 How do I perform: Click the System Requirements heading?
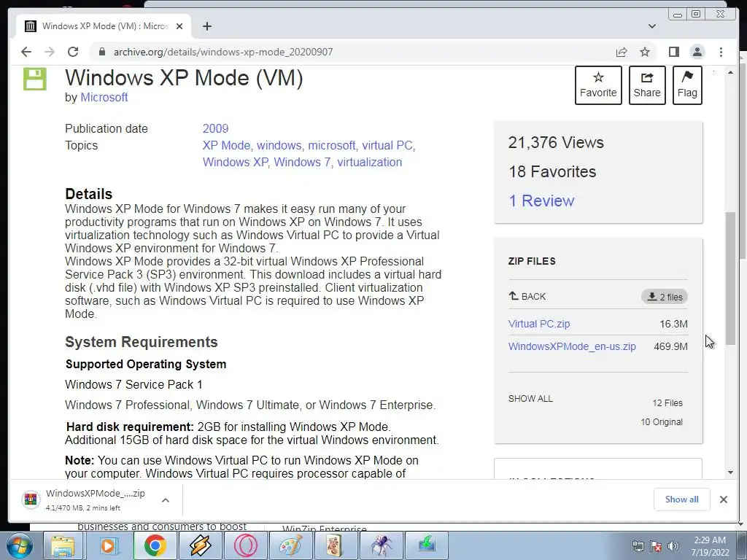tap(142, 342)
